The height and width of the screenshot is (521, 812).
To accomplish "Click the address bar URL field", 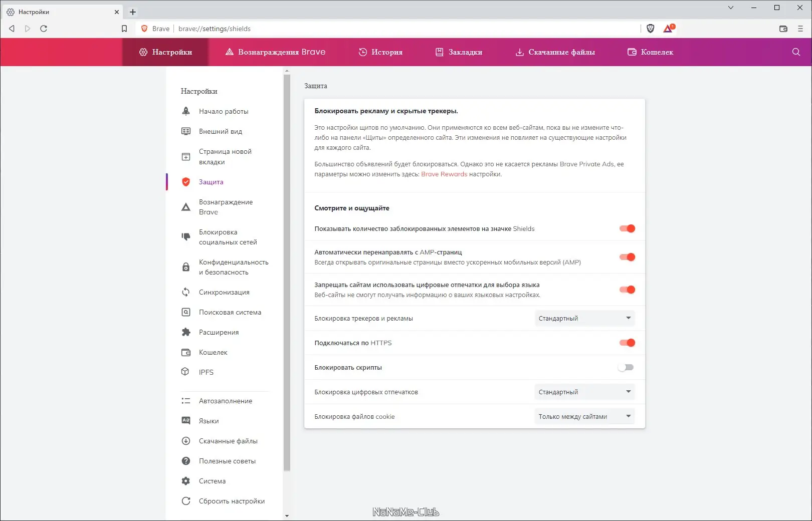I will coord(351,29).
